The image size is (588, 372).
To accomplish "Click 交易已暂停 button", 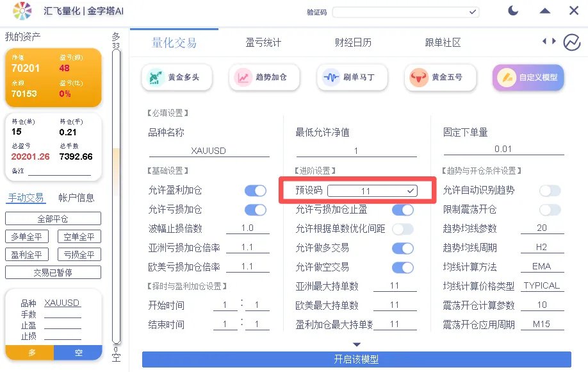I will click(x=53, y=273).
